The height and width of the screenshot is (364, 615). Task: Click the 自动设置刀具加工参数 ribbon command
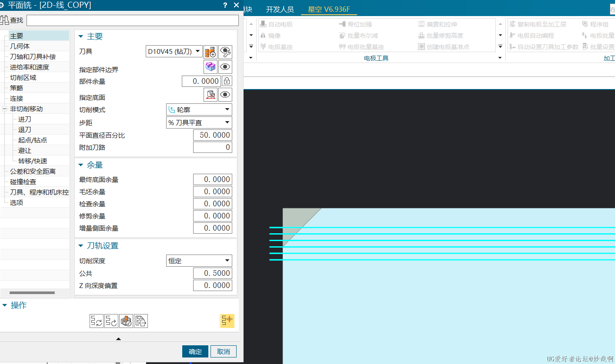tap(544, 46)
